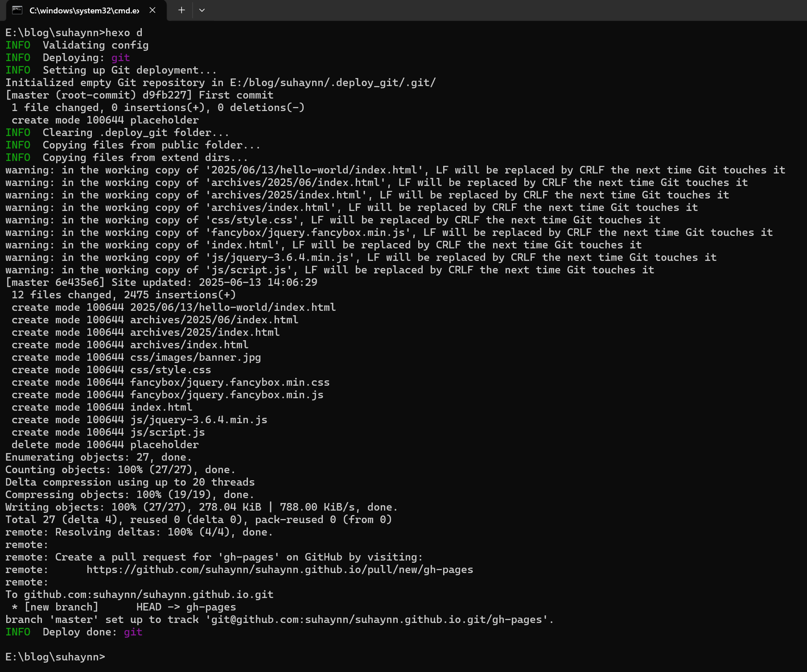Open a new tab with the plus button
807x672 pixels.
(x=181, y=10)
